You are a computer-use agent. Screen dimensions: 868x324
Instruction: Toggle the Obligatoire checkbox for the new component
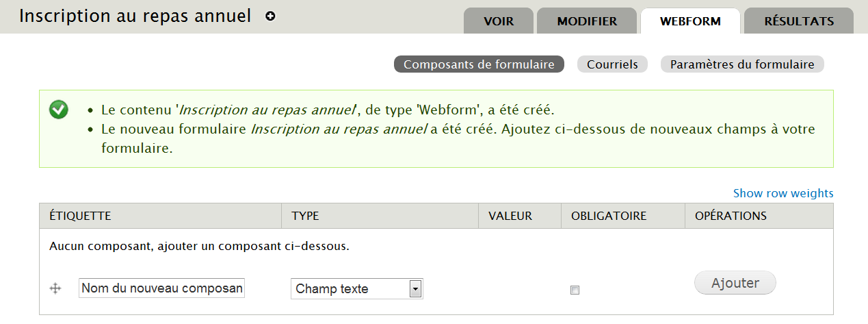[x=575, y=290]
